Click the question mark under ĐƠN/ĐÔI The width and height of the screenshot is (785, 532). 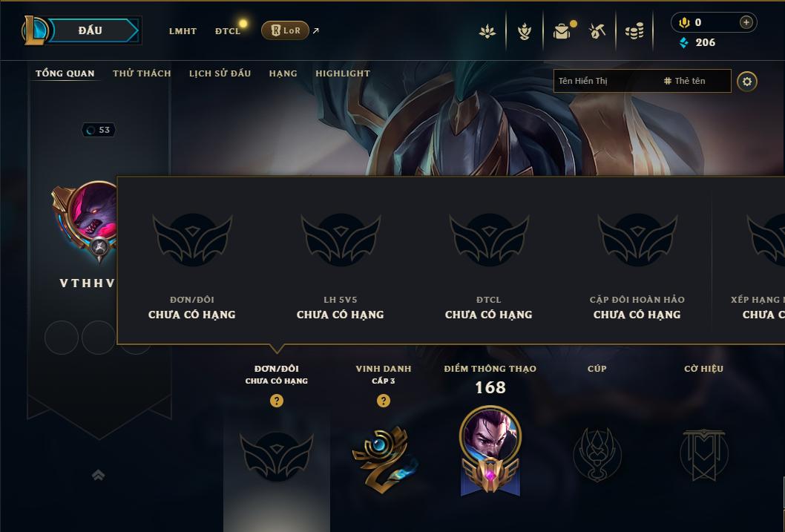pyautogui.click(x=276, y=401)
